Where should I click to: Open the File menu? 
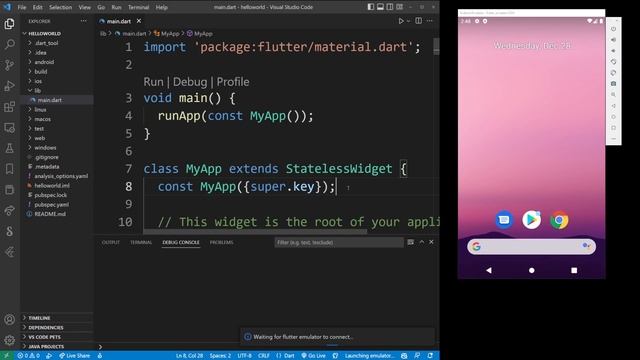[x=22, y=7]
